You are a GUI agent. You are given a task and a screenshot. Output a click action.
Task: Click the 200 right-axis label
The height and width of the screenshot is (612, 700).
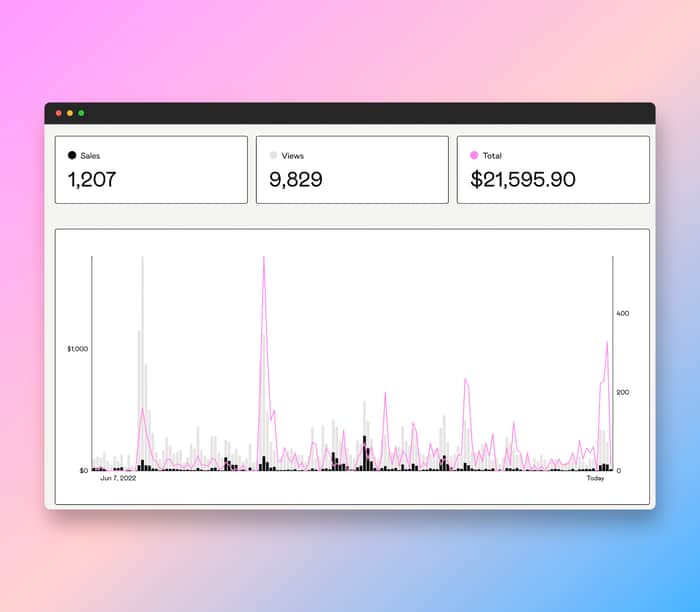(x=623, y=392)
